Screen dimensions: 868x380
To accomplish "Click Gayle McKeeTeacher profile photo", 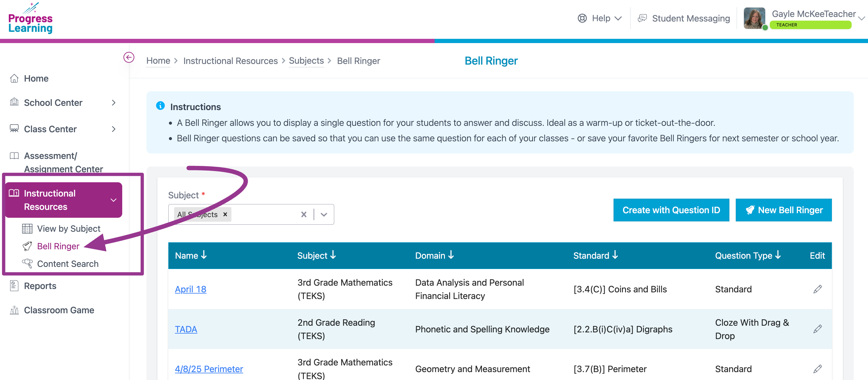I will pyautogui.click(x=754, y=18).
